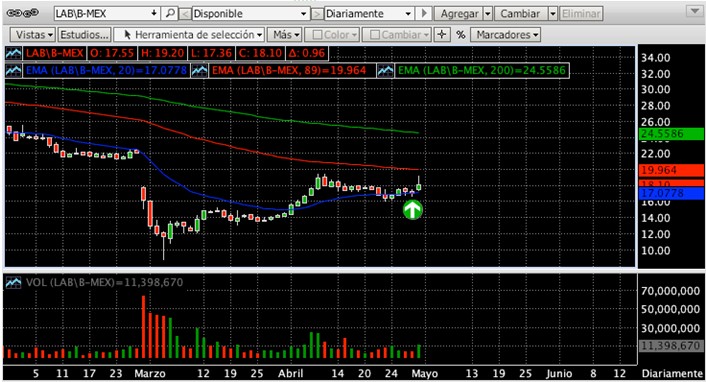Click Diariamente label at bottom right corner
The height and width of the screenshot is (382, 706).
tap(672, 373)
